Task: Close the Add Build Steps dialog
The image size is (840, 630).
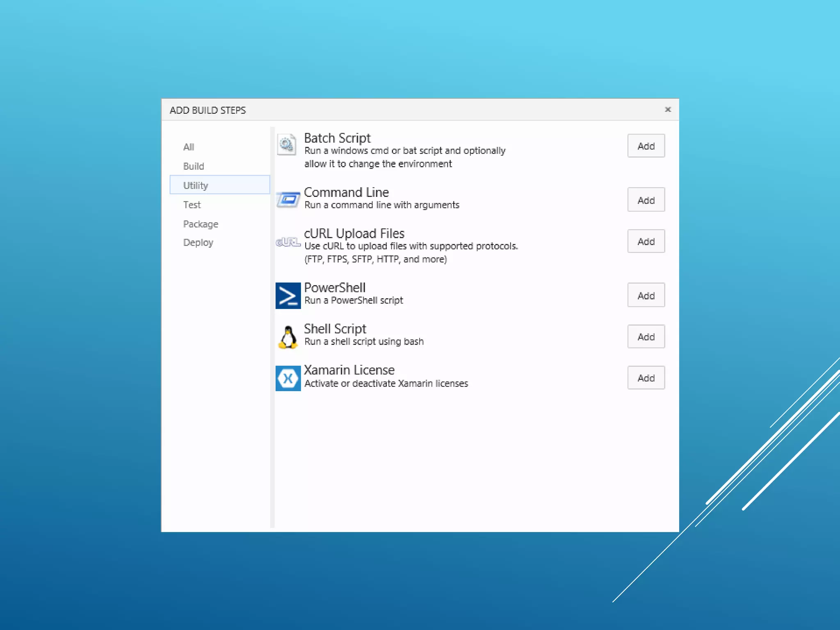Action: pyautogui.click(x=668, y=110)
